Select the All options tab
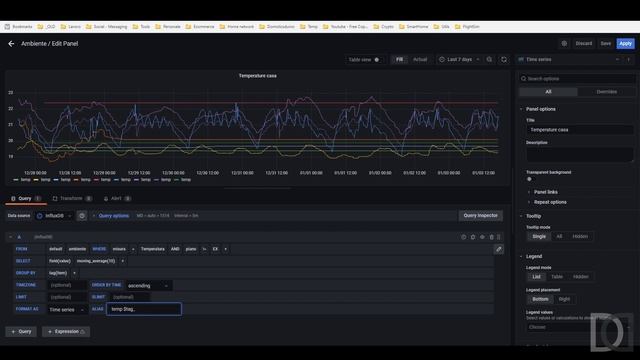 coord(548,92)
